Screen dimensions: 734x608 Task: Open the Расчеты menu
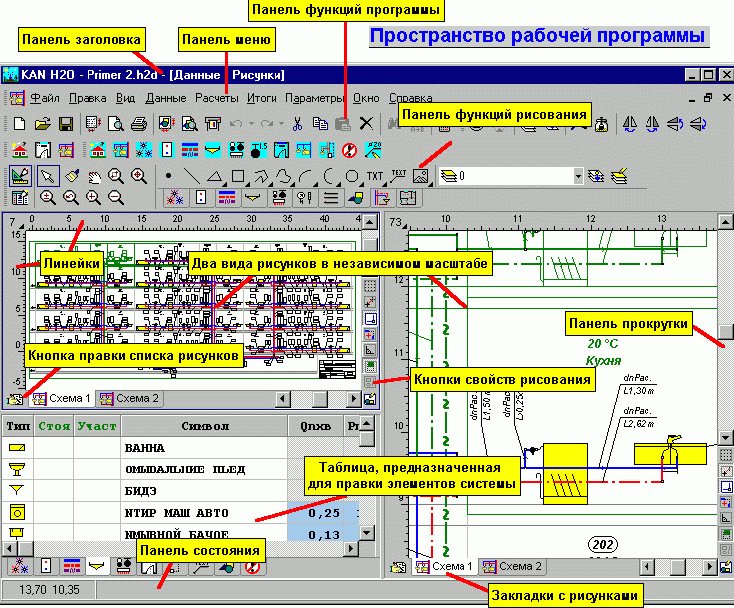217,98
